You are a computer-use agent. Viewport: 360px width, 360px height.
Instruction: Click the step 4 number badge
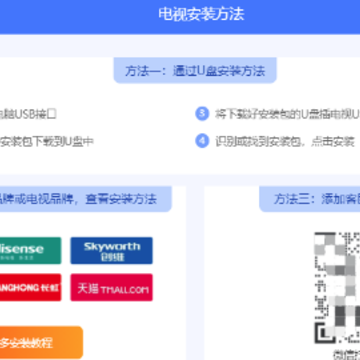point(202,141)
